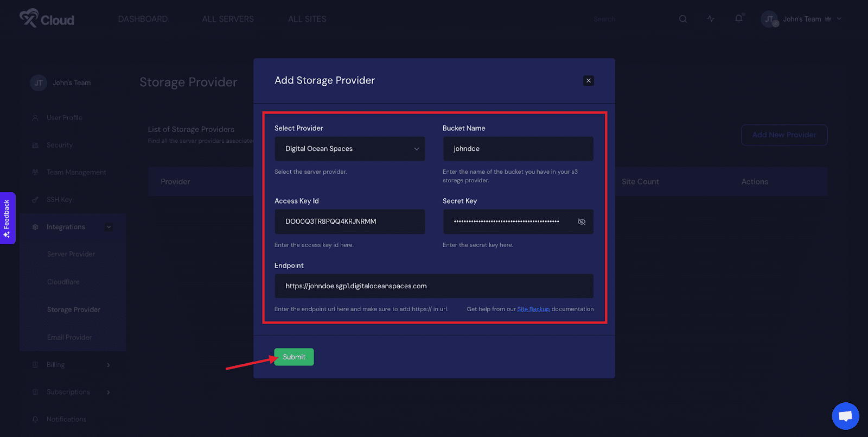Expand the Subscriptions section arrow
The image size is (868, 437).
coord(108,392)
